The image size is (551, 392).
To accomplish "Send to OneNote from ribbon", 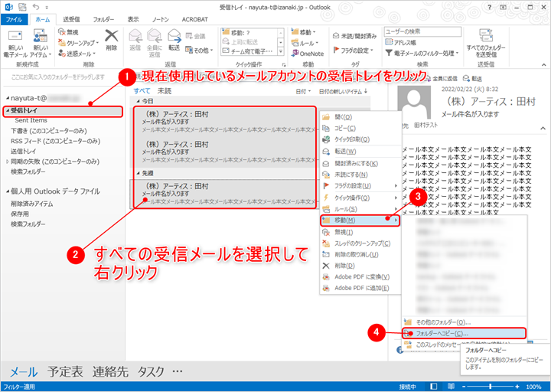I will click(308, 54).
